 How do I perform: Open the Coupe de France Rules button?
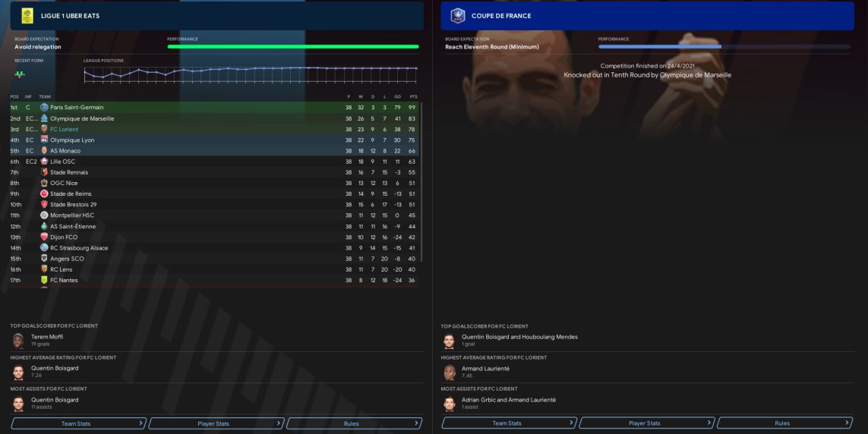coord(785,423)
